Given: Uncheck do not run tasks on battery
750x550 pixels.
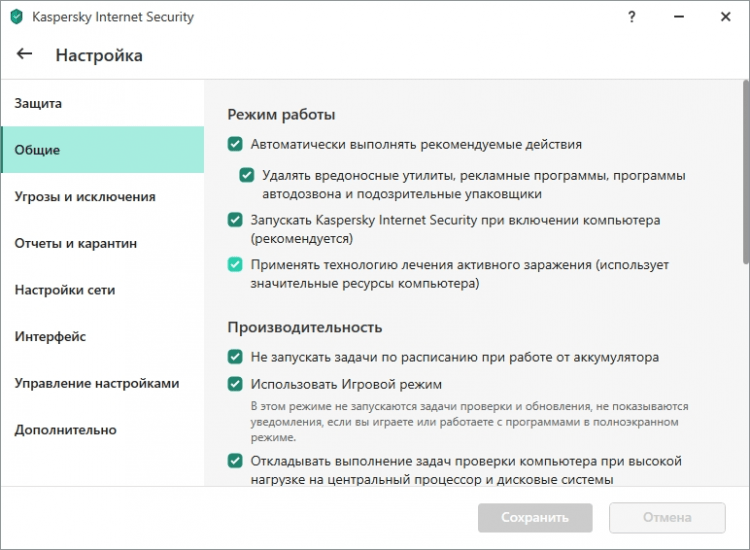Looking at the screenshot, I should [235, 356].
